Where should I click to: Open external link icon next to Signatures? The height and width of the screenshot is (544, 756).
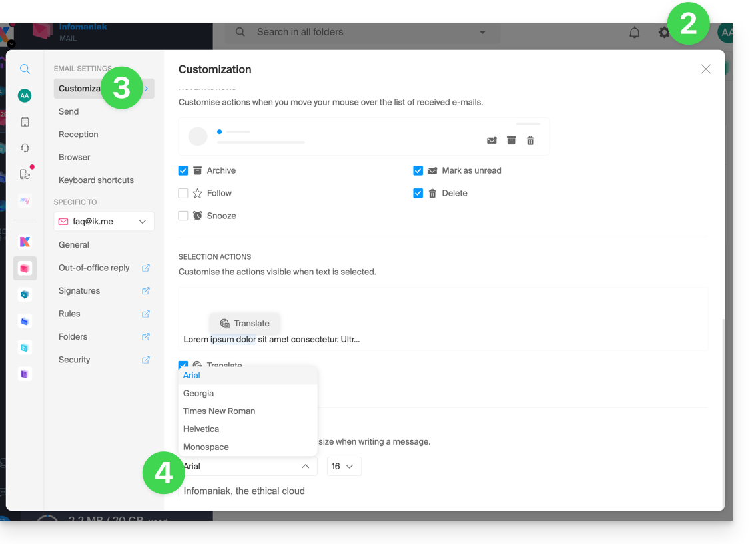[146, 291]
